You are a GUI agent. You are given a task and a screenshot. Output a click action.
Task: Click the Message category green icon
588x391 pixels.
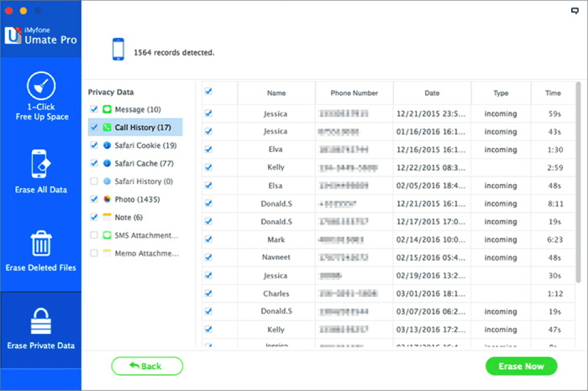click(x=107, y=109)
